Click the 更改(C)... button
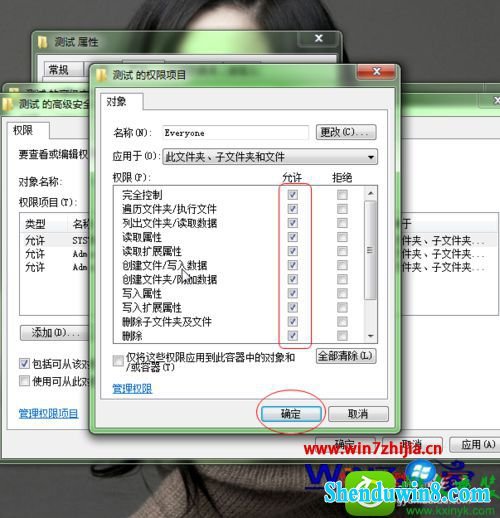Viewport: 500px width, 518px height. (x=346, y=132)
